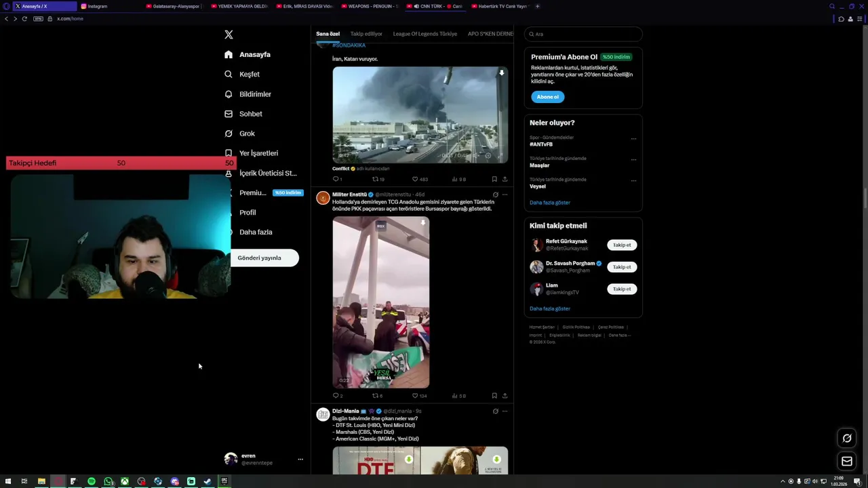
Task: Click the x.com/home address bar
Action: point(70,19)
